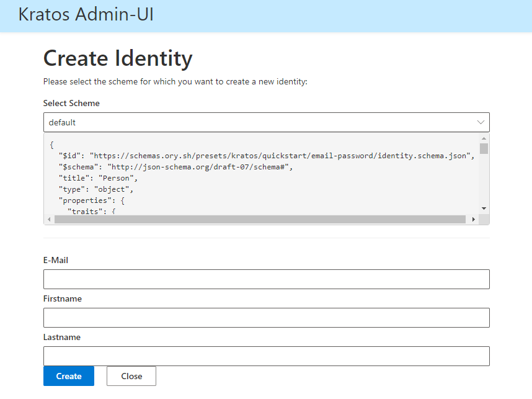Image resolution: width=532 pixels, height=399 pixels.
Task: Click the Select Scheme label
Action: 71,103
